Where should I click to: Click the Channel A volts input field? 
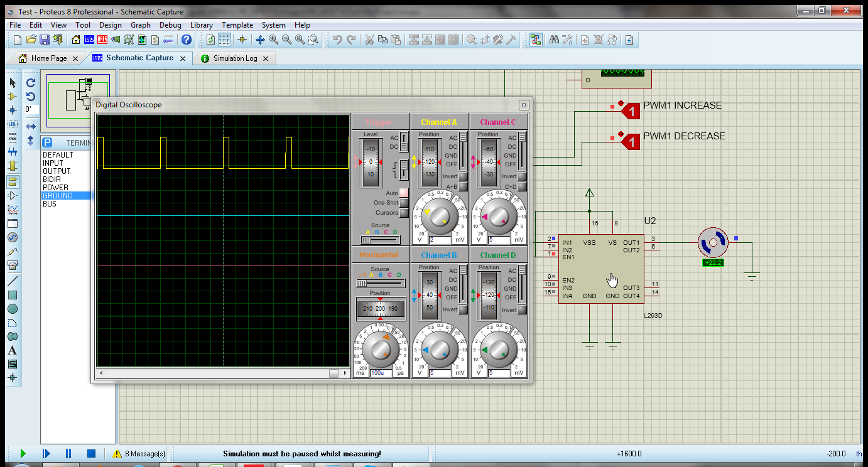pyautogui.click(x=439, y=240)
